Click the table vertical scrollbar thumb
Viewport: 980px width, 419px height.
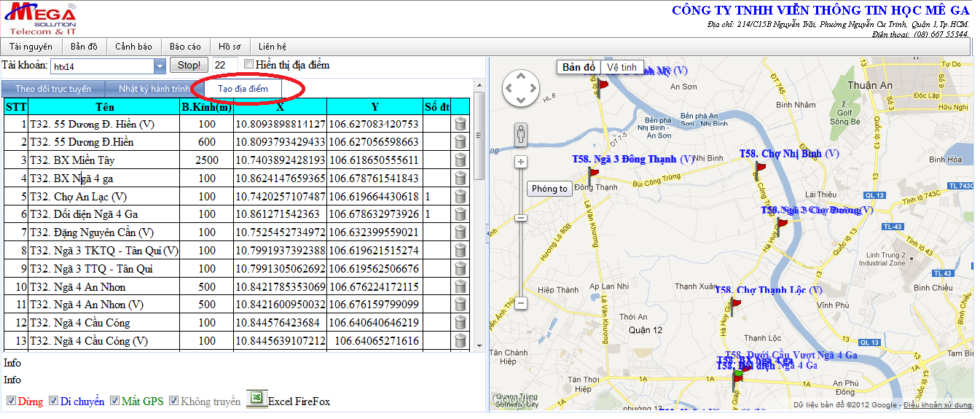pyautogui.click(x=479, y=135)
